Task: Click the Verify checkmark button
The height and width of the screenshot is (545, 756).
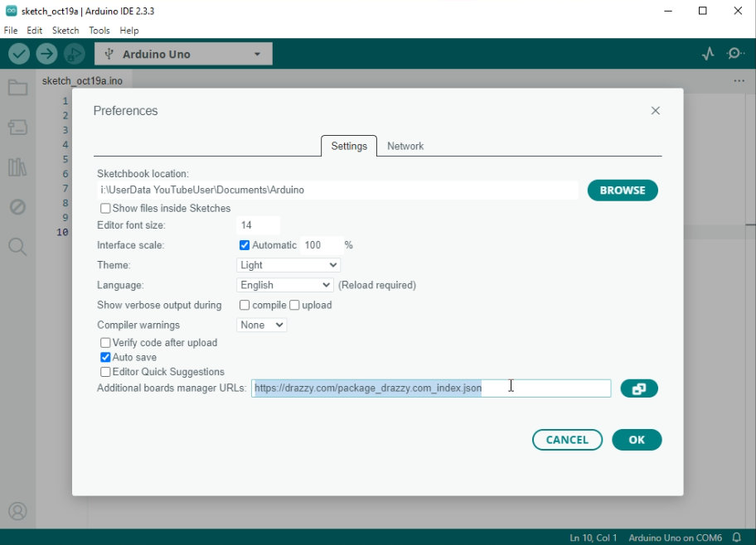Action: click(19, 54)
